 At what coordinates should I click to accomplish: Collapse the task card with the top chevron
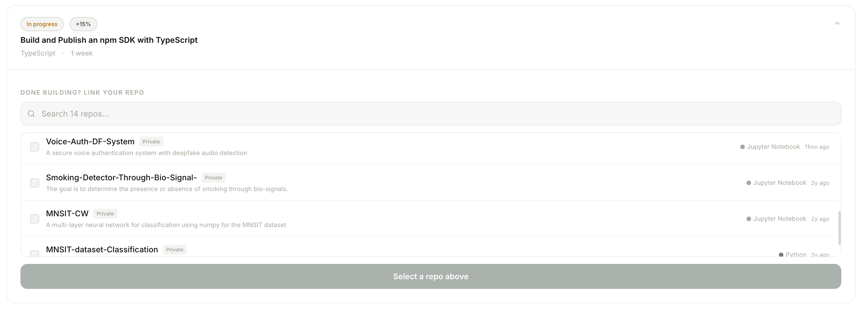837,24
